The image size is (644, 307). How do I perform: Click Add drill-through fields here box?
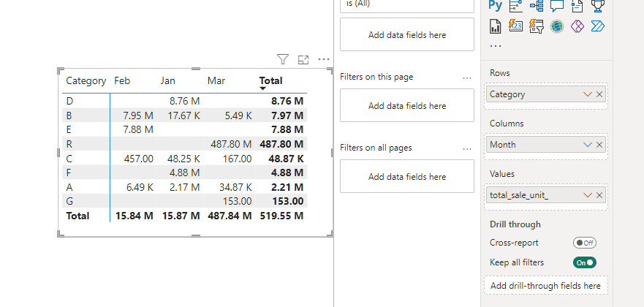(546, 286)
